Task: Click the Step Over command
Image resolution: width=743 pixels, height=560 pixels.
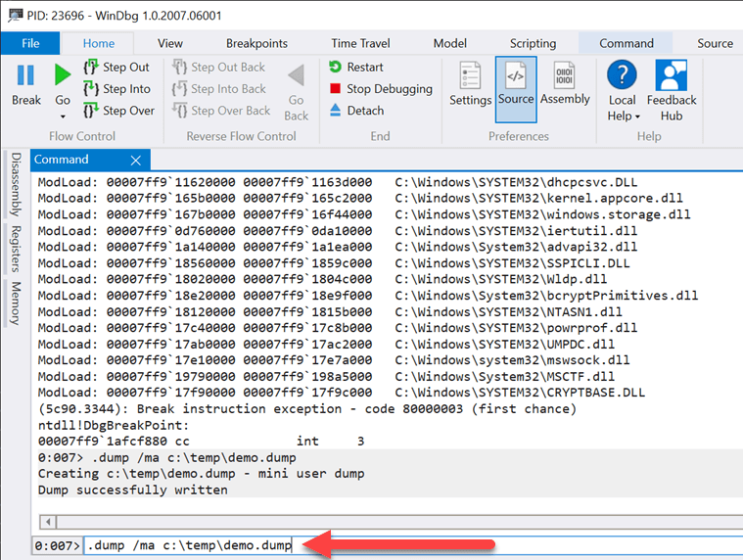Action: 117,111
